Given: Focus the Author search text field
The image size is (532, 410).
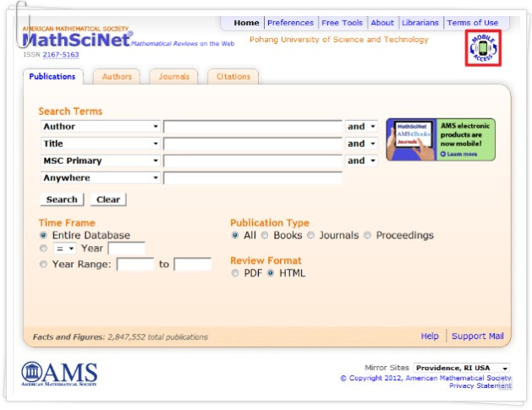Looking at the screenshot, I should pos(252,127).
